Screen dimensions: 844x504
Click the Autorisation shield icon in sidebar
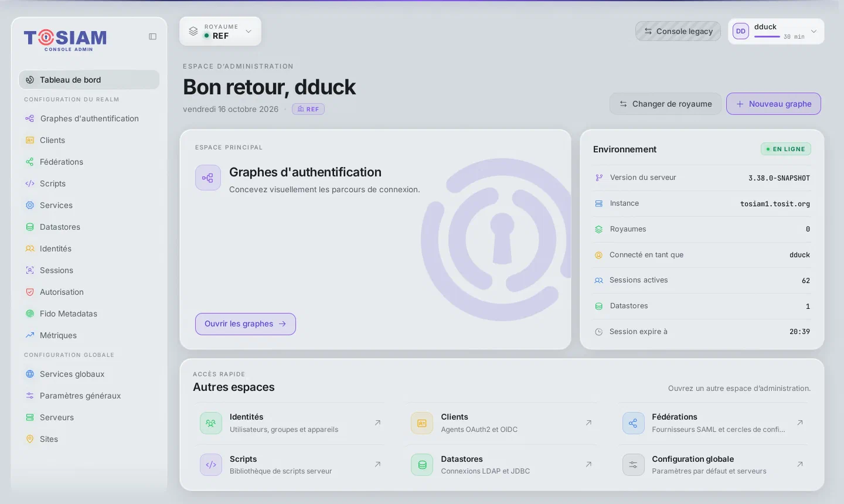(30, 292)
